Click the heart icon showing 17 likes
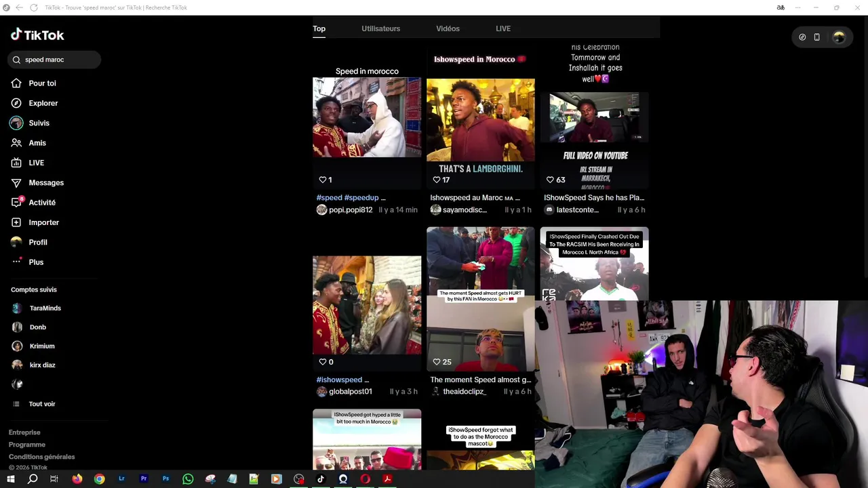The image size is (868, 488). point(437,180)
